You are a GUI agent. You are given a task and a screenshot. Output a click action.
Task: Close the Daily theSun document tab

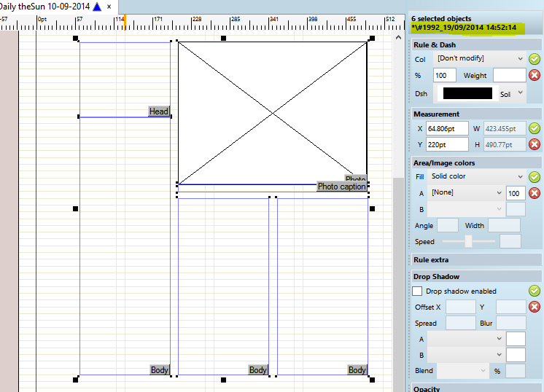109,7
